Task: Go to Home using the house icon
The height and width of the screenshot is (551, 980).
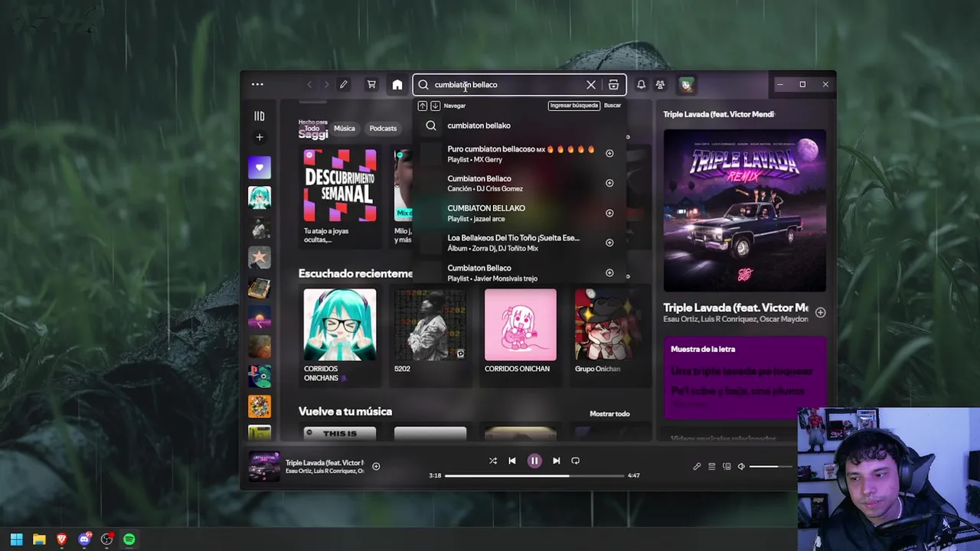Action: coord(397,85)
